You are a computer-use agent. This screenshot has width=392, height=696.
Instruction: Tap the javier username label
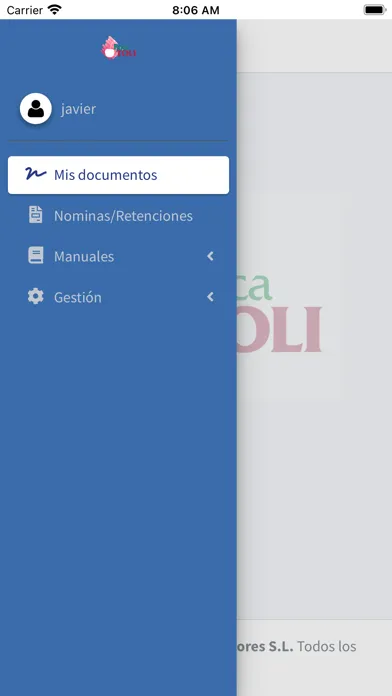point(79,109)
